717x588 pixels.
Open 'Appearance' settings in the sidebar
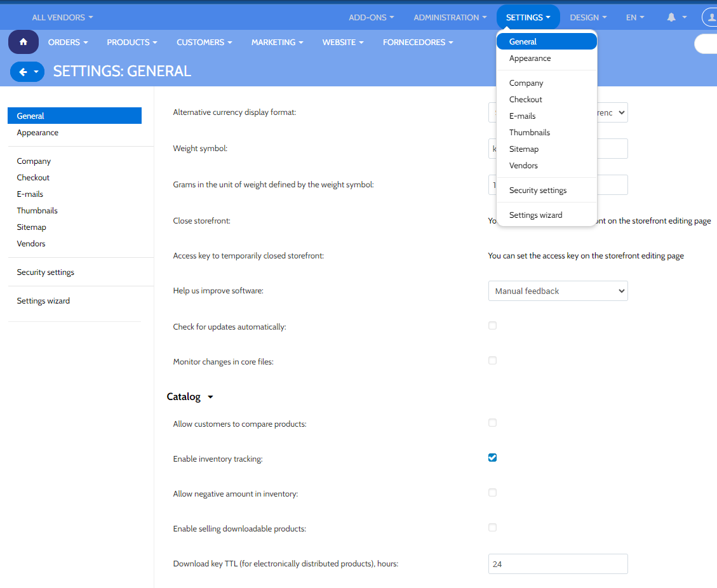pyautogui.click(x=37, y=133)
